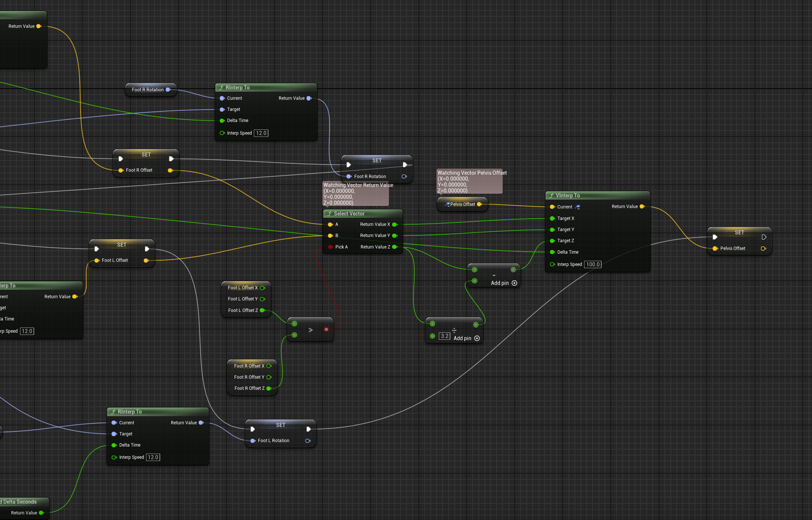Click exec output pin of Pelvis Offset SET
Screen dimensions: 812x520
pos(764,237)
